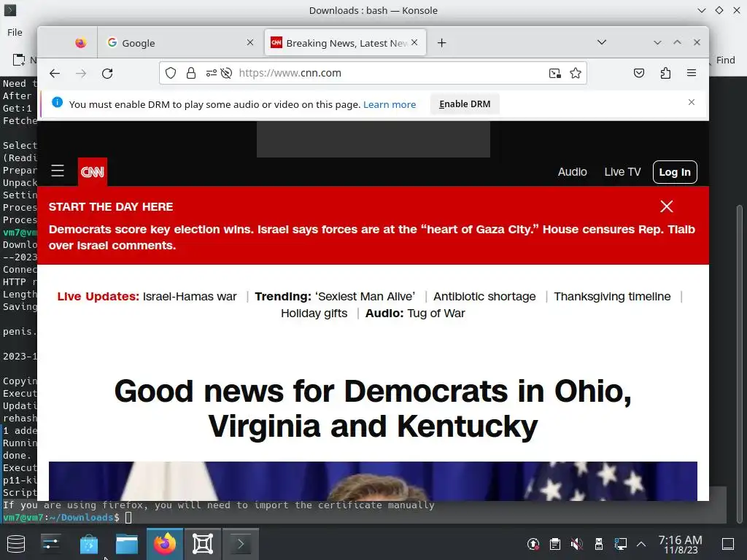The image size is (747, 560).
Task: Dismiss the DRM notification bar
Action: pyautogui.click(x=692, y=102)
